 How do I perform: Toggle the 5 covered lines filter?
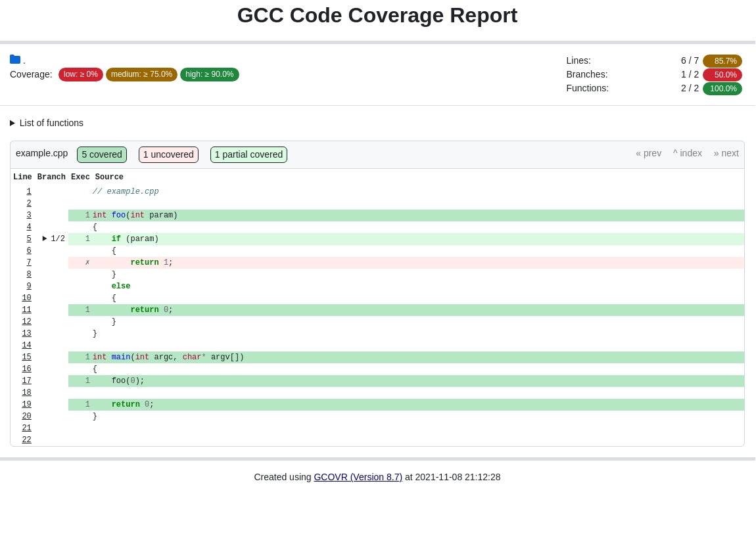pos(102,154)
